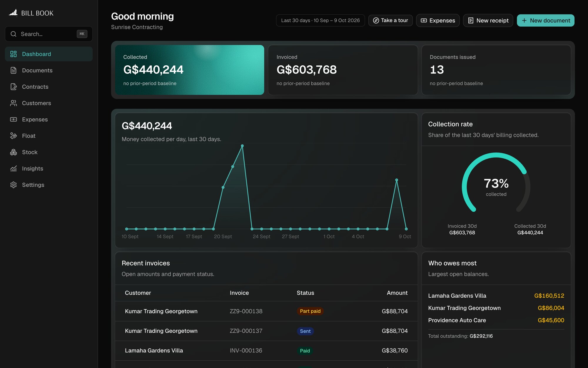Click the Contracts pen-document icon
The height and width of the screenshot is (368, 588).
(14, 87)
